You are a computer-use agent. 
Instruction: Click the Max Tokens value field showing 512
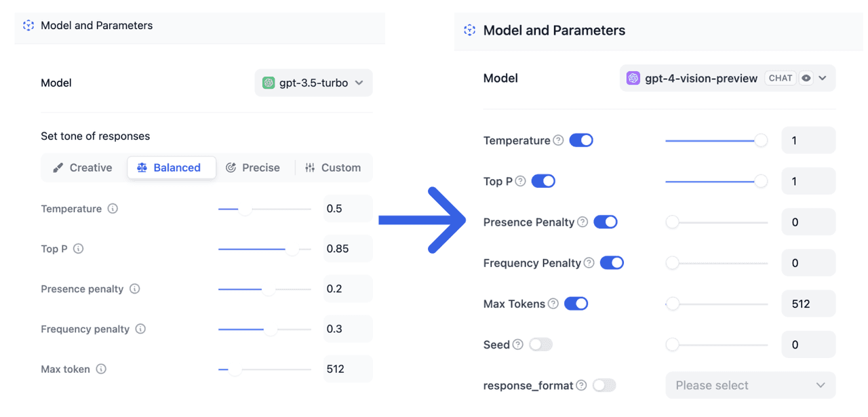[808, 304]
